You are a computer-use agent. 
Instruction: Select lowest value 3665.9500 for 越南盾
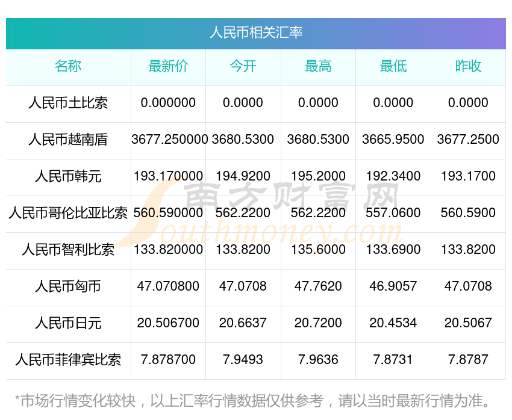393,140
